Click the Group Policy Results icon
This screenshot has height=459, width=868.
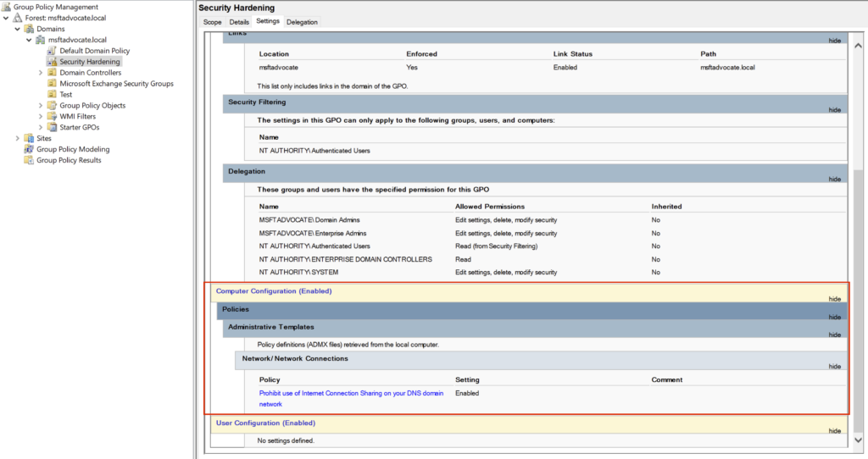[30, 161]
